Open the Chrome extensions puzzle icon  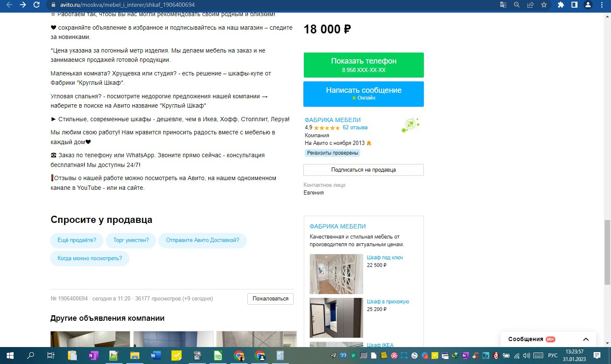click(x=561, y=5)
